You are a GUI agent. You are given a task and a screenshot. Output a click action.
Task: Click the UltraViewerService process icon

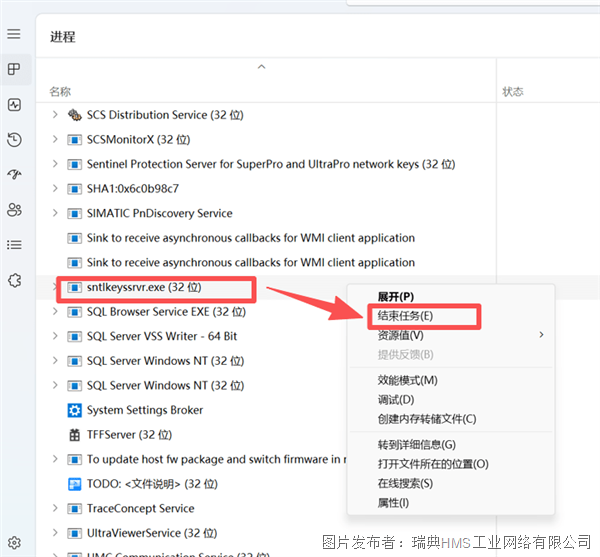click(x=75, y=533)
